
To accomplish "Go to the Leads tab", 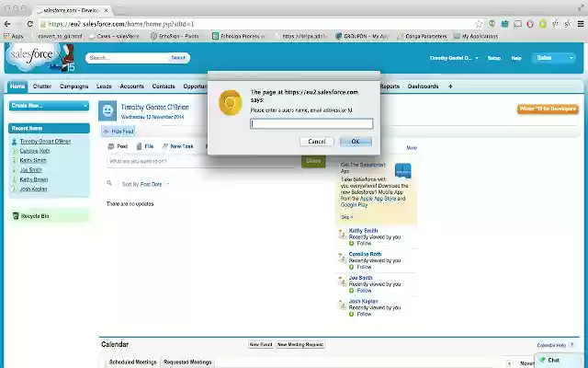I will (x=104, y=86).
